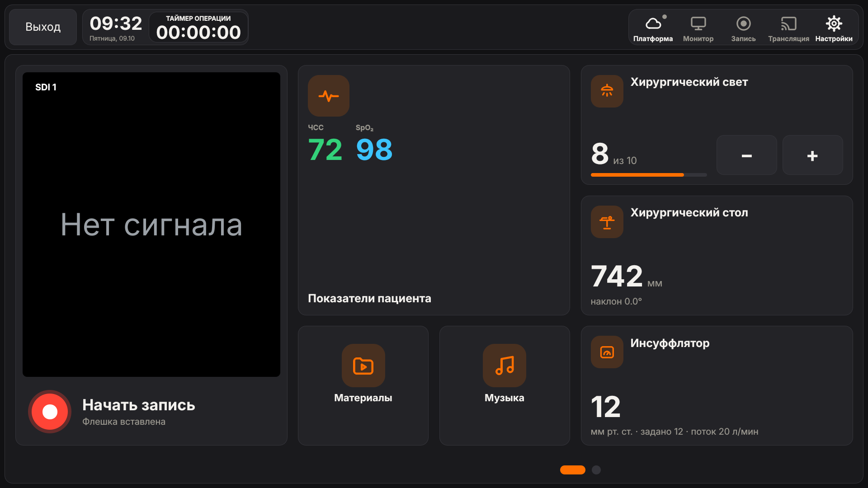The image size is (868, 488).
Task: Open the Материалы folder icon
Action: (x=363, y=366)
